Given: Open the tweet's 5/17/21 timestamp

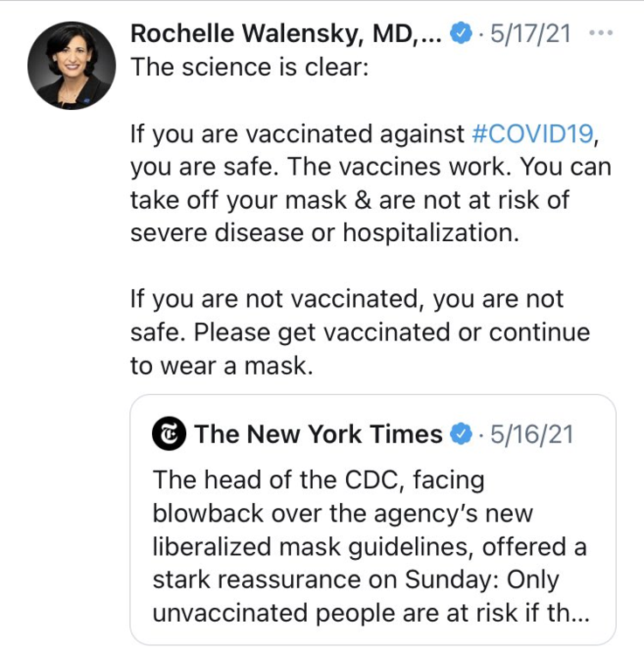Looking at the screenshot, I should coord(530,35).
